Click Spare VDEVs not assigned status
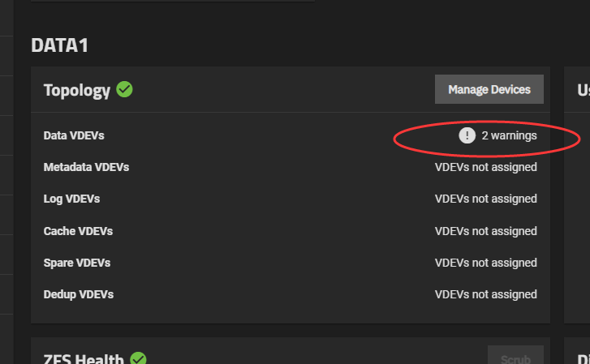 [486, 263]
